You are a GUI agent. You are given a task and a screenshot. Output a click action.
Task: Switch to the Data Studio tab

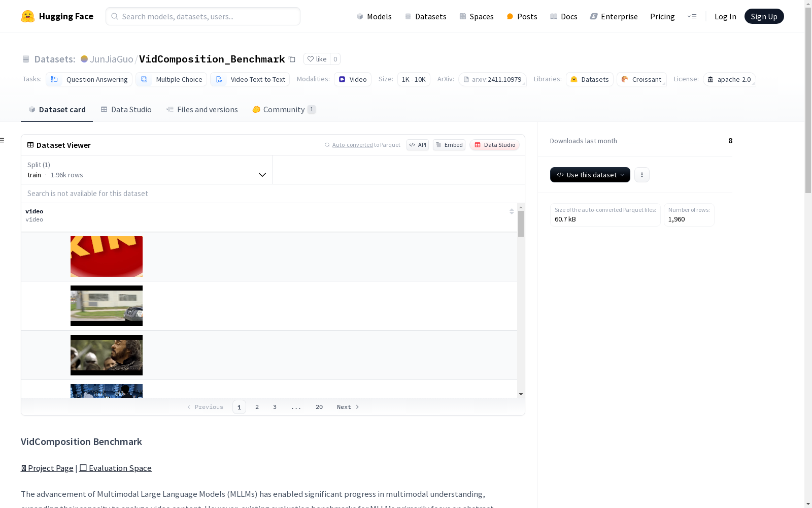(x=126, y=110)
